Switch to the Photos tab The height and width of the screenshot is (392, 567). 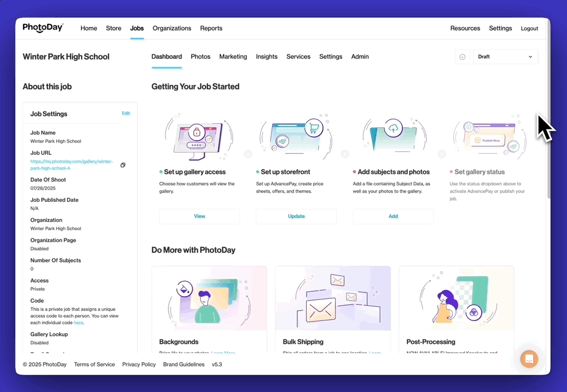[x=200, y=57]
